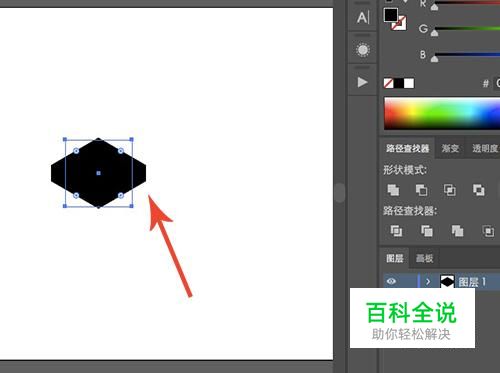
Task: Select the 图层 1 layer name
Action: (472, 282)
